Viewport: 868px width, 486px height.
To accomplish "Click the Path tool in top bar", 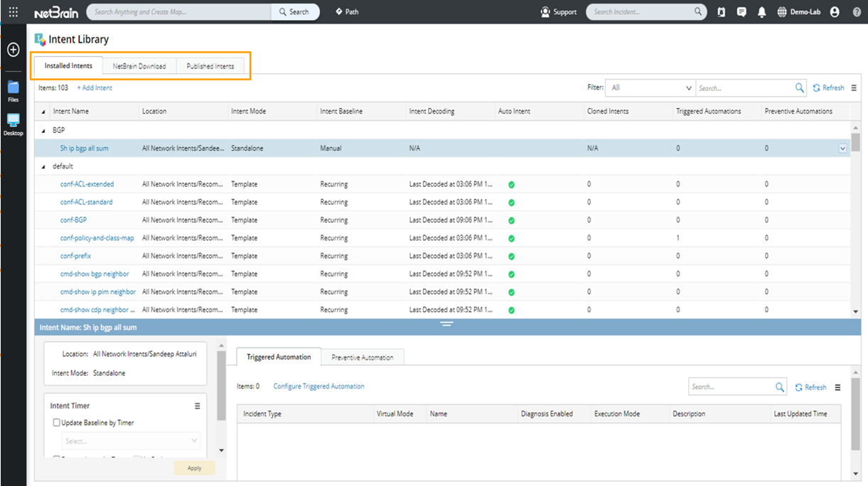I will pos(348,12).
